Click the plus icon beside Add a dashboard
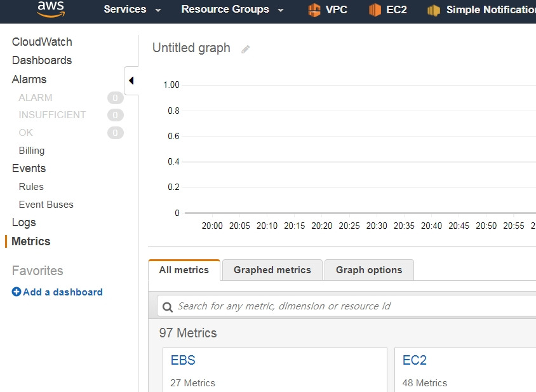 tap(17, 292)
